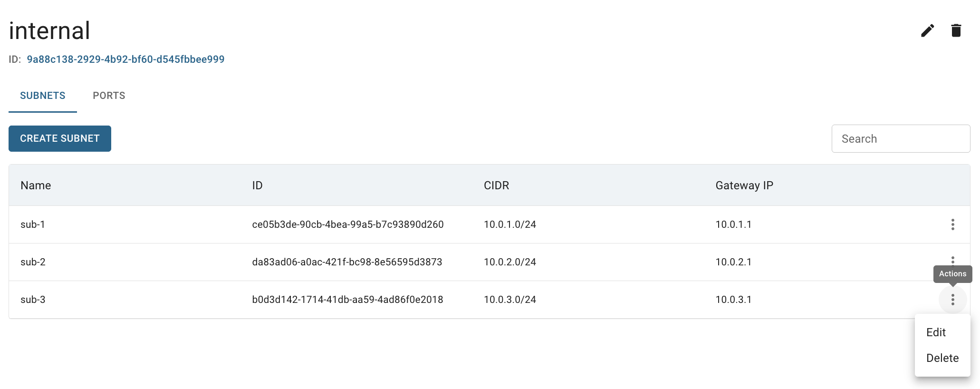Focus the Search input field
Image resolution: width=980 pixels, height=389 pixels.
901,139
